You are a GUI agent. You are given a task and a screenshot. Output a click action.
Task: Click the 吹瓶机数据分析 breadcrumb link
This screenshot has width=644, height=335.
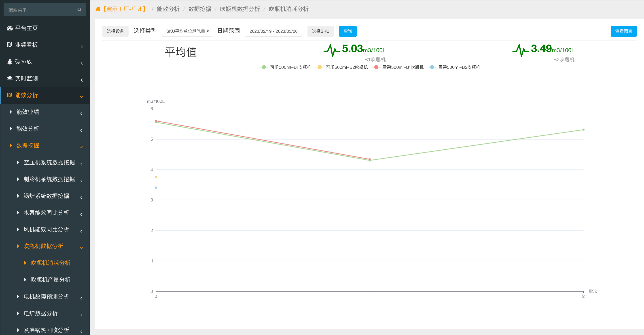240,9
